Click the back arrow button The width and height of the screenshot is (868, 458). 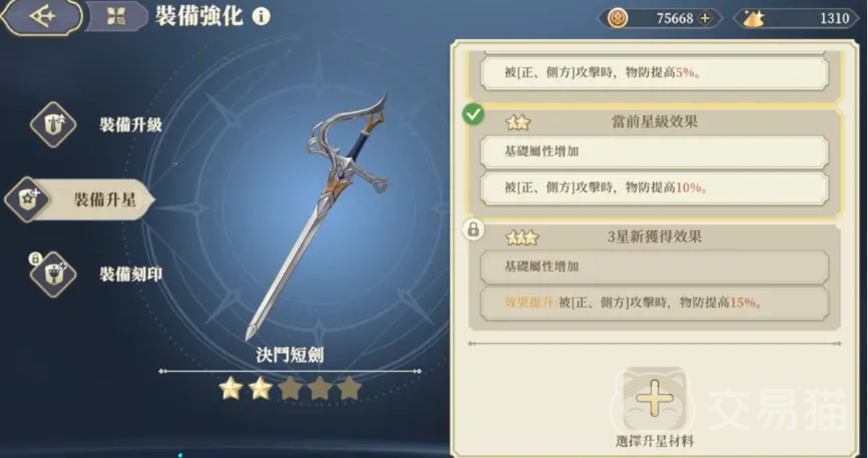42,17
